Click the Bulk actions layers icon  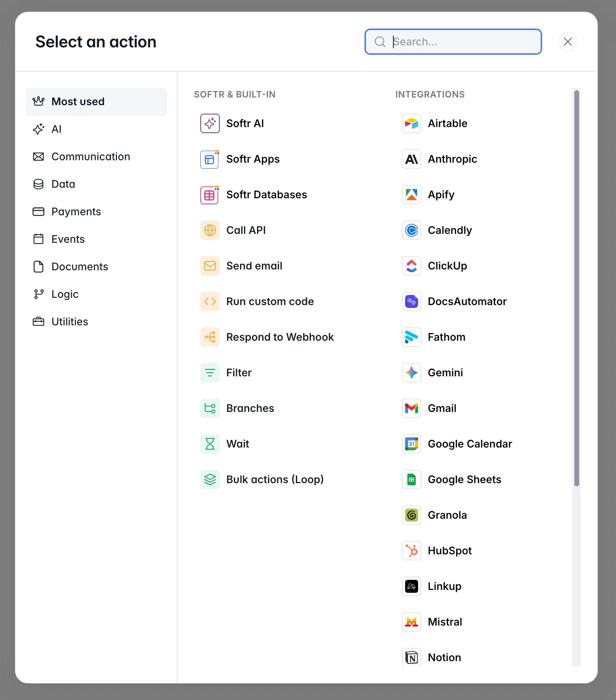click(x=210, y=479)
